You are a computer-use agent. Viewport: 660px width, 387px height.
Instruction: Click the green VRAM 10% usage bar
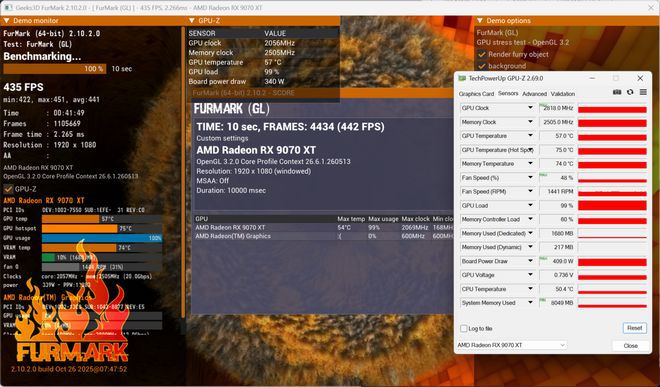pyautogui.click(x=48, y=257)
